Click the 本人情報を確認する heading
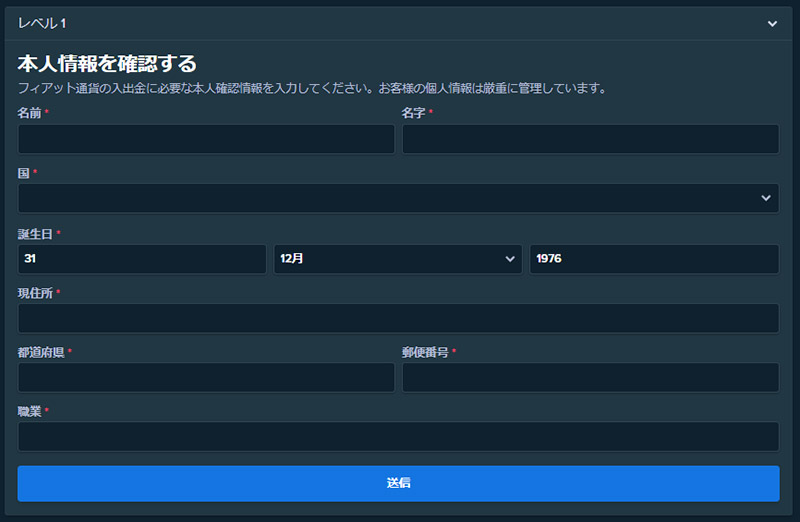 coord(107,64)
